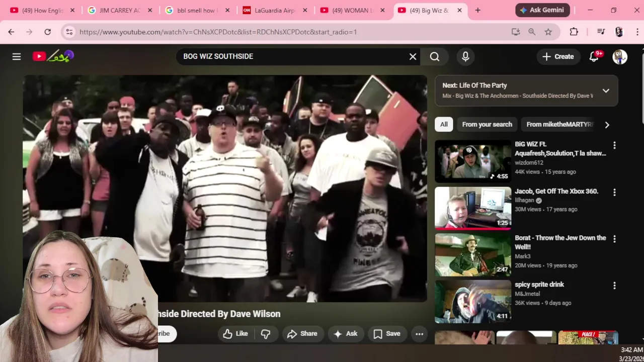
Task: Close the How Engli... tab
Action: click(72, 10)
